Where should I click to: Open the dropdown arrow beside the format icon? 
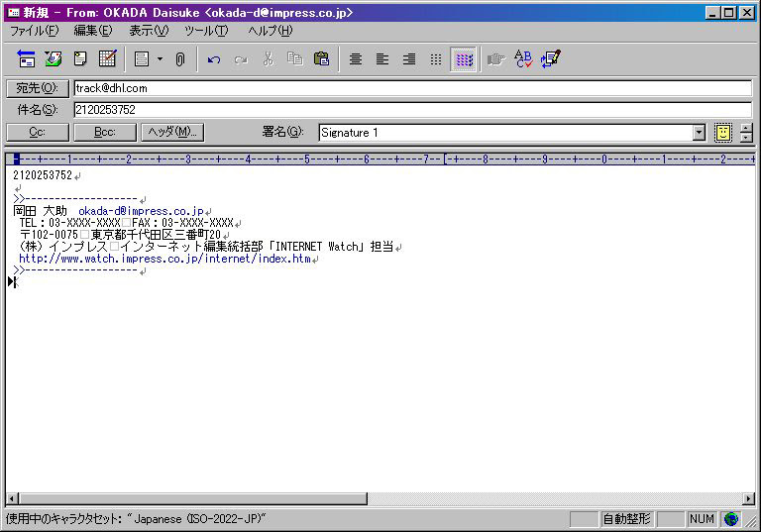(160, 59)
